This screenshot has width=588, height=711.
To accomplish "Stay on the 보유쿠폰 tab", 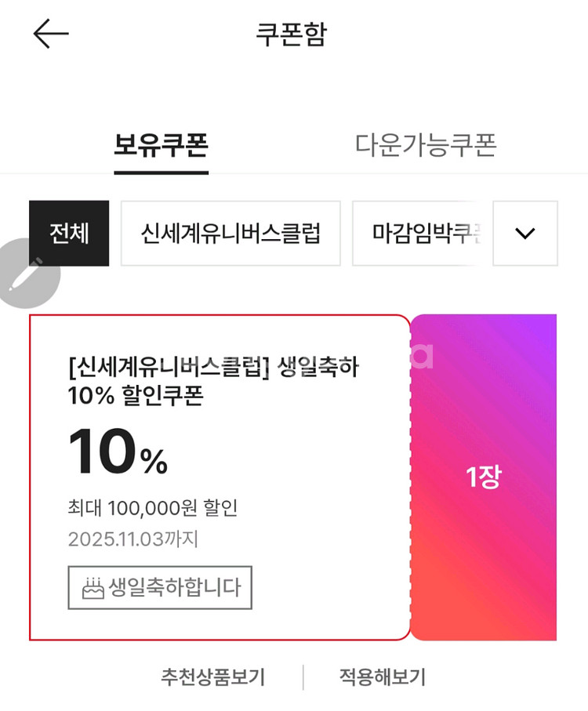I will 161,145.
